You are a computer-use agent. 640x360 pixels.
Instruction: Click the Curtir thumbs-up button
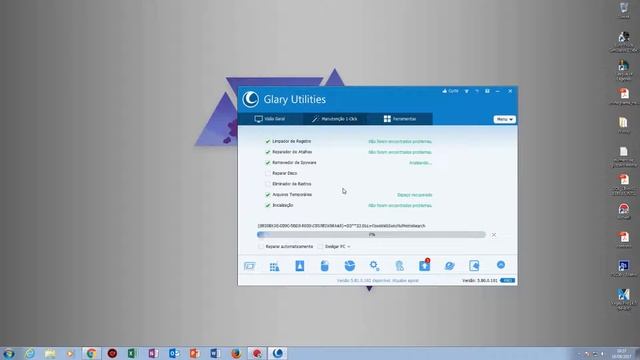click(x=450, y=91)
